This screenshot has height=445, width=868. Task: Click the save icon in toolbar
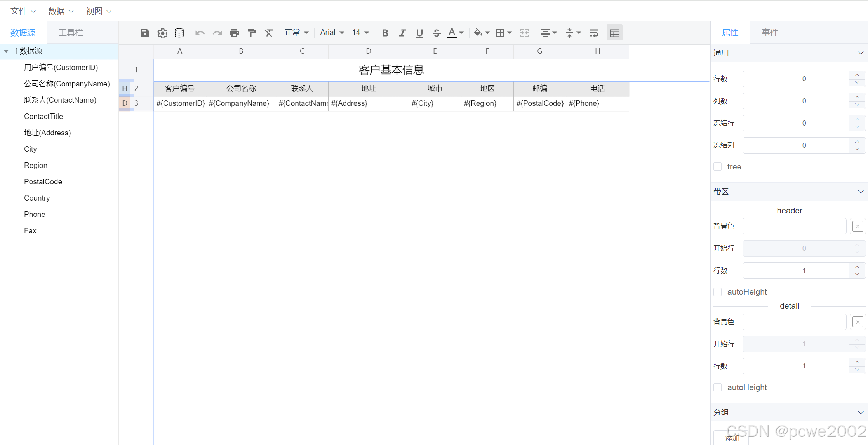click(145, 33)
